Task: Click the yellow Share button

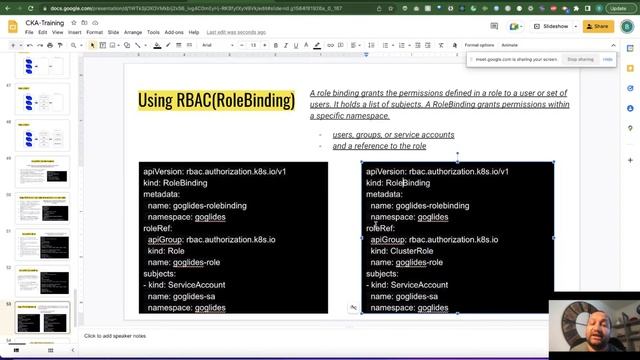Action: click(598, 26)
